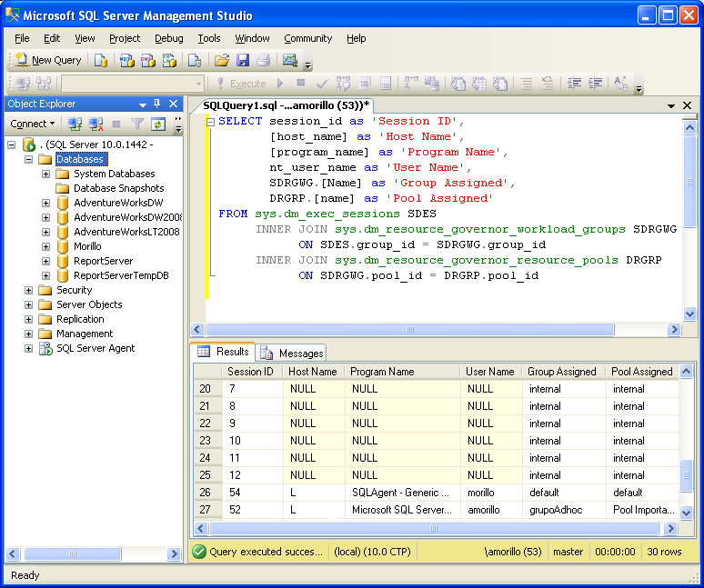Image resolution: width=704 pixels, height=588 pixels.
Task: Close the Object Explorer panel
Action: click(174, 104)
